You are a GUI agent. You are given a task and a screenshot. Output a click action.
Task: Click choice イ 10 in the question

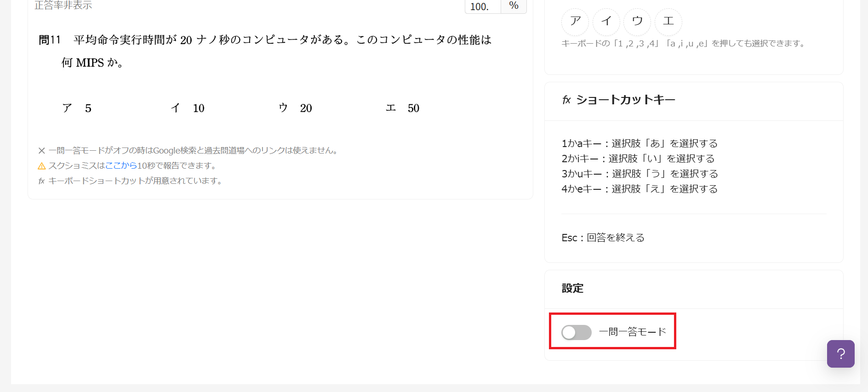pos(188,108)
